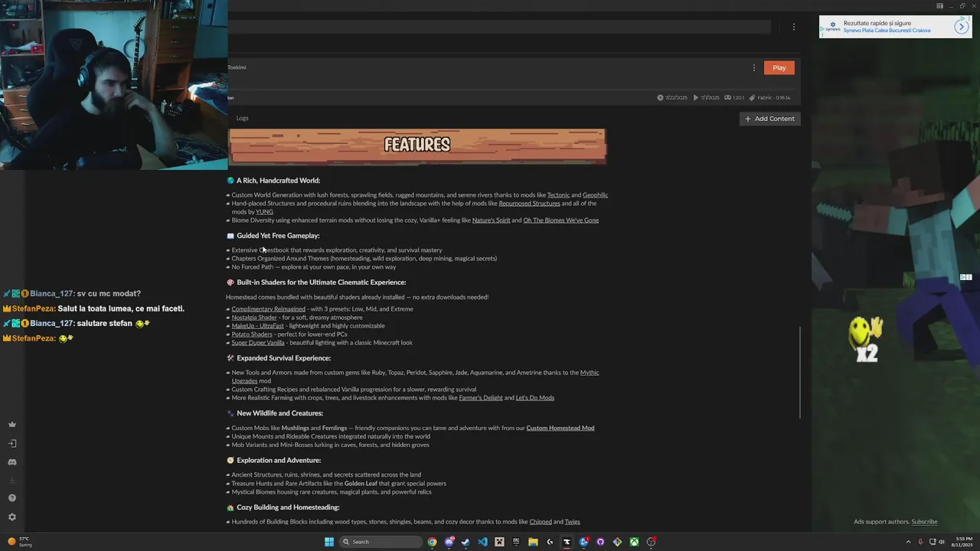
Task: Click the crown premium icon in sidebar
Action: (x=11, y=425)
